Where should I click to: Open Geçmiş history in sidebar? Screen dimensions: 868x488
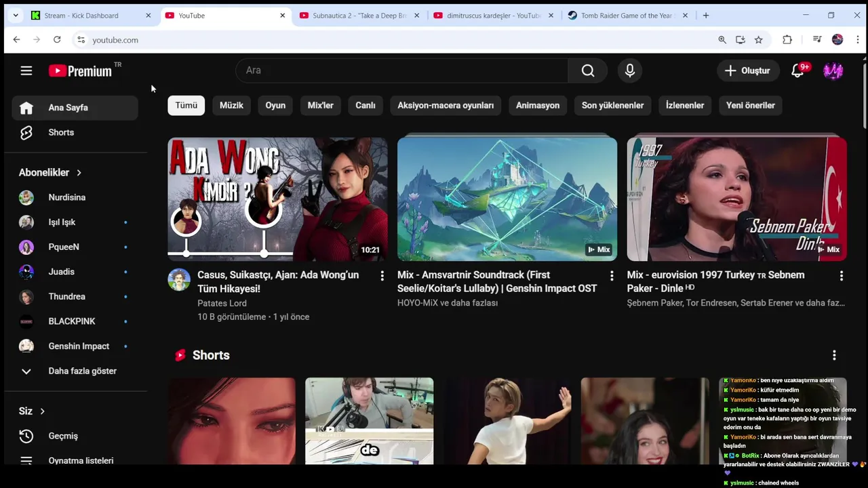(75, 436)
